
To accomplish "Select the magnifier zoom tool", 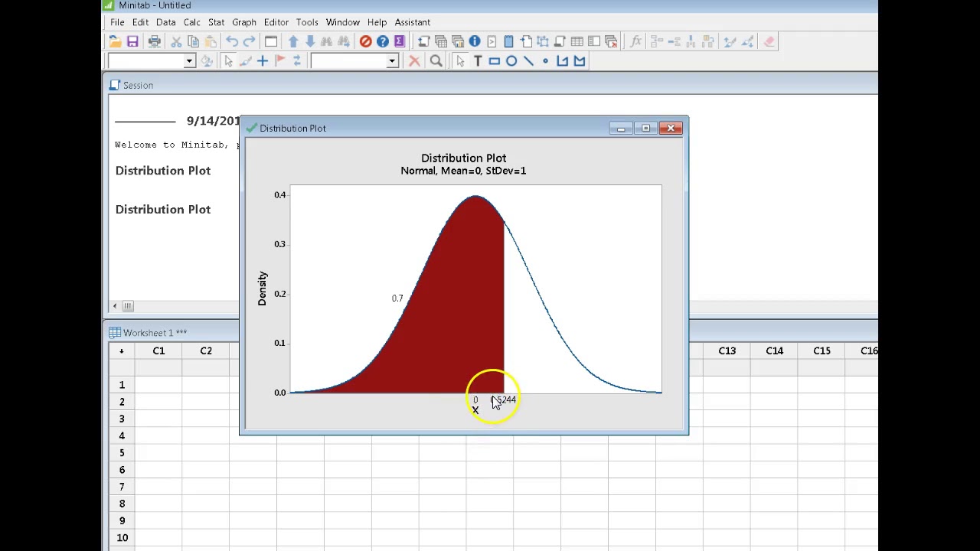I will coord(436,61).
